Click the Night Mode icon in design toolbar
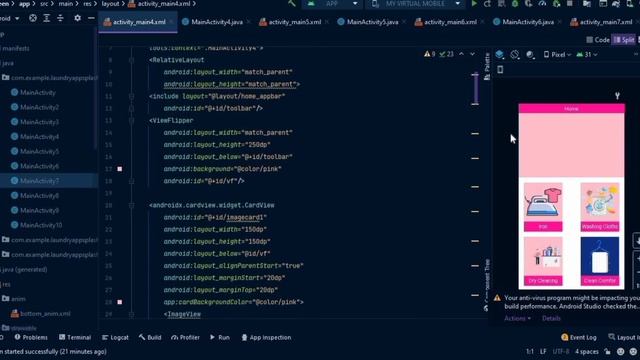The height and width of the screenshot is (360, 640). [x=530, y=54]
